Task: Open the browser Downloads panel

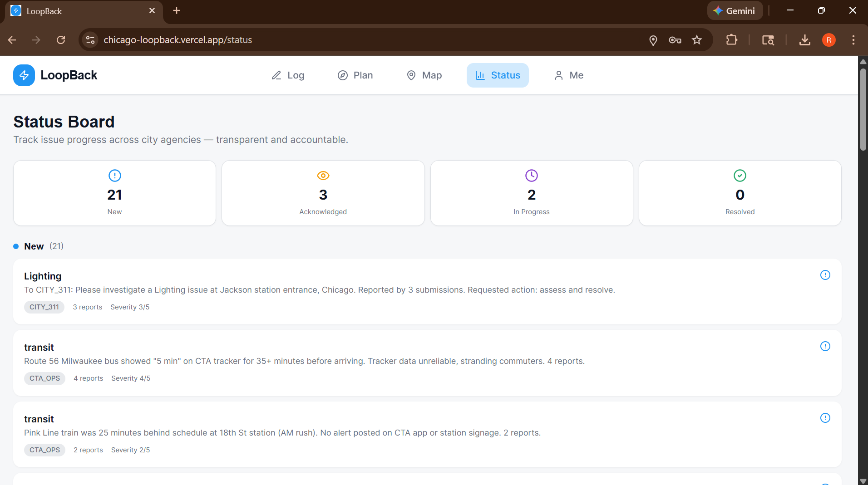Action: tap(805, 40)
